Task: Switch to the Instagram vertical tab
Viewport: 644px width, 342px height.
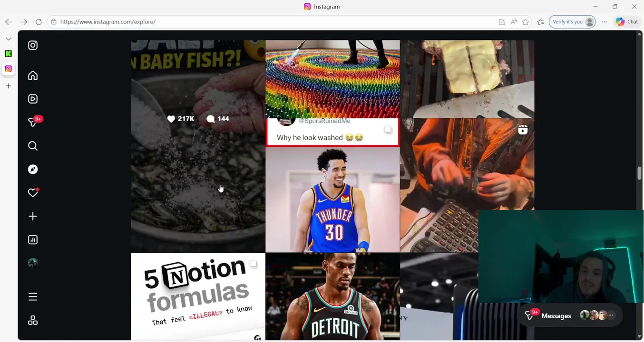Action: pyautogui.click(x=8, y=69)
